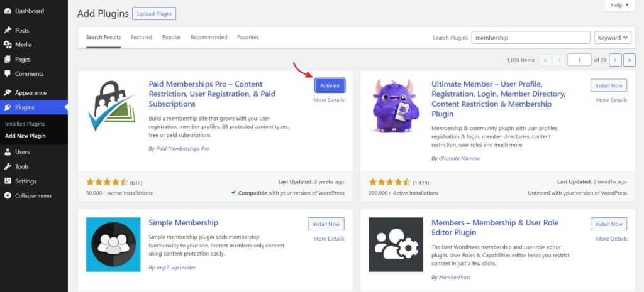
Task: Click the Settings sliders icon
Action: point(8,181)
